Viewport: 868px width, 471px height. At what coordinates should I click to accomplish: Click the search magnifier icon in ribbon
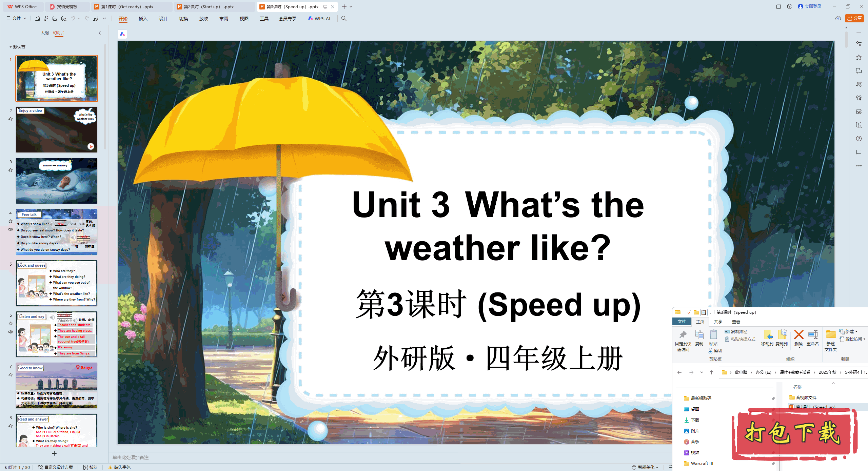click(x=344, y=19)
